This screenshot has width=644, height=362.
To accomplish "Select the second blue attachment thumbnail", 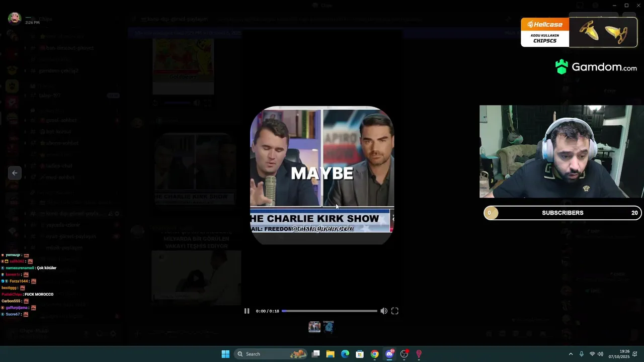I will point(329,327).
